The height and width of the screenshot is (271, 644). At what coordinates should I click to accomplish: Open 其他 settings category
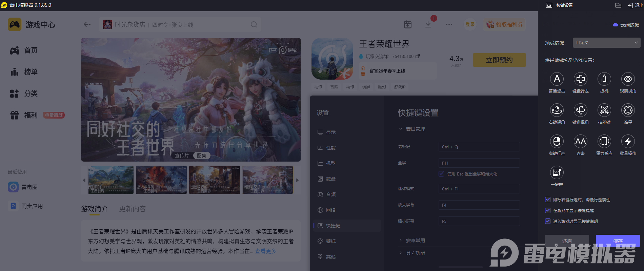point(347,257)
